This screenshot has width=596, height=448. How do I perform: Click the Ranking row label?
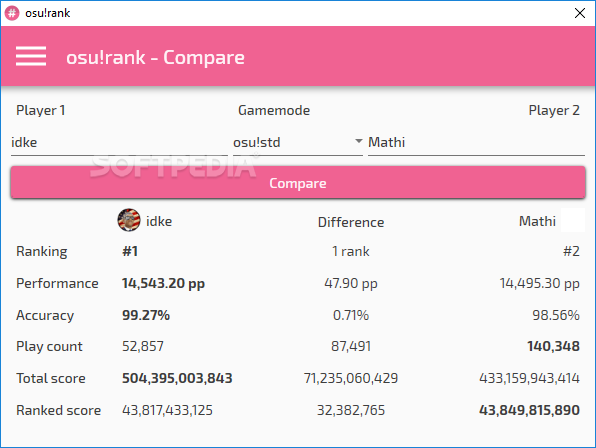42,252
